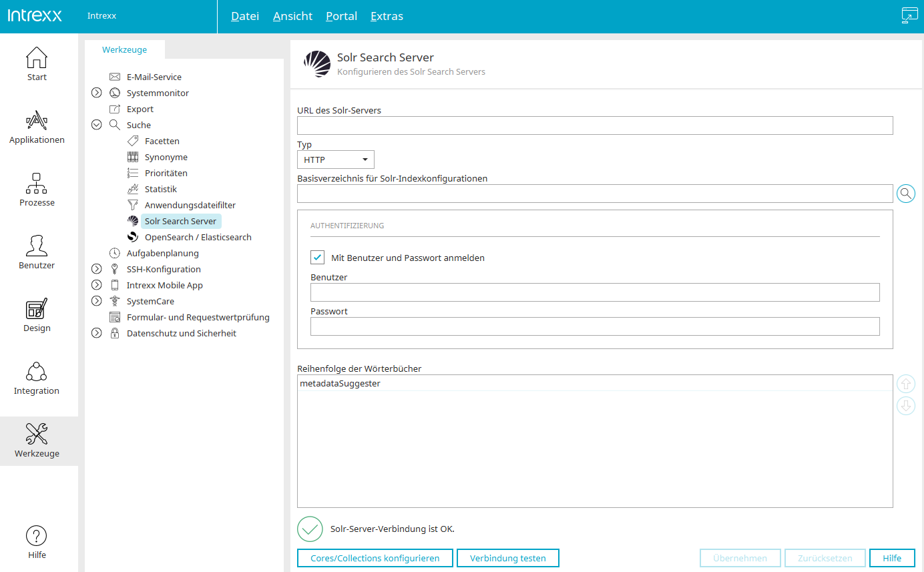Open the Start module icon
This screenshot has width=924, height=572.
click(x=37, y=63)
